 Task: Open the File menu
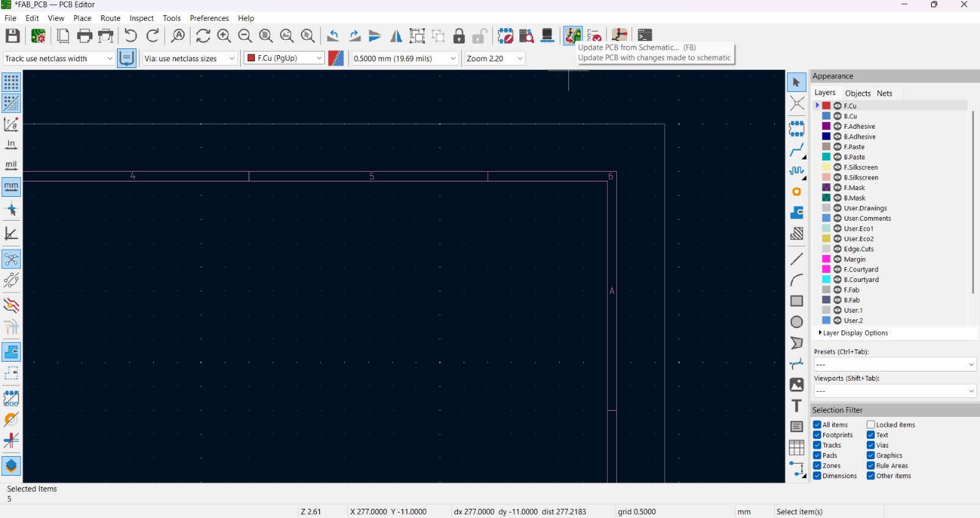pyautogui.click(x=10, y=18)
